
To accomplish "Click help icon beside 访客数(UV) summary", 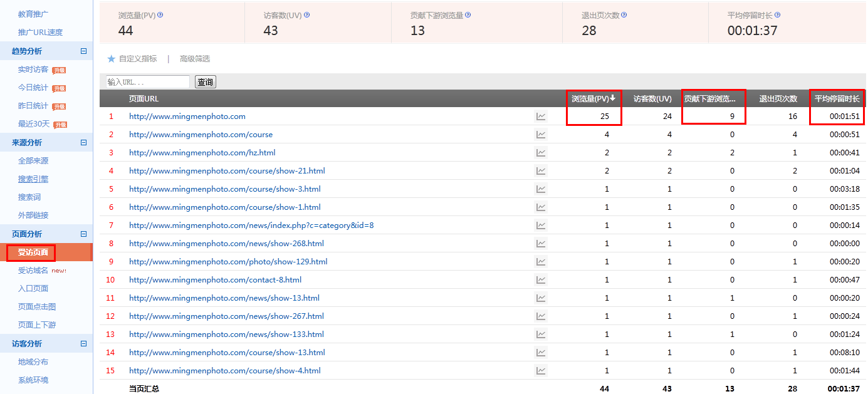I will tap(306, 15).
